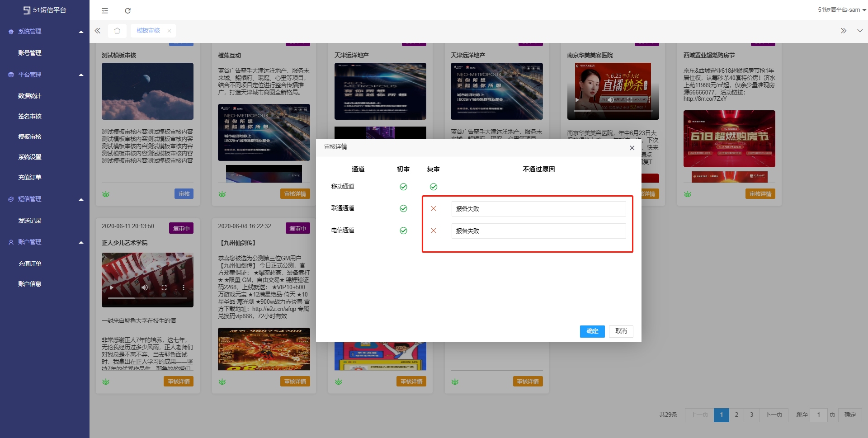Click the moon image on 测试模板审核 card
868x438 pixels.
[147, 91]
